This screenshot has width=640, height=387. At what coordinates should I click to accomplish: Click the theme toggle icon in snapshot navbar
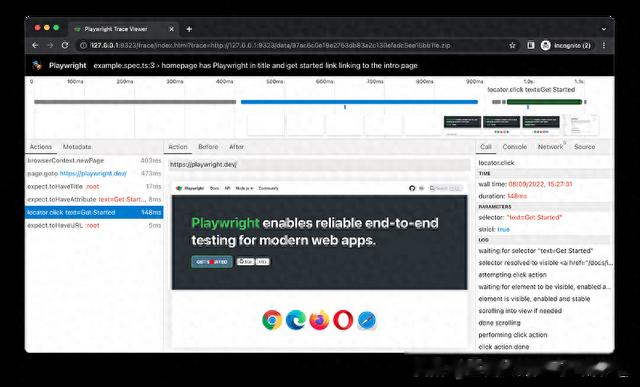[421, 188]
